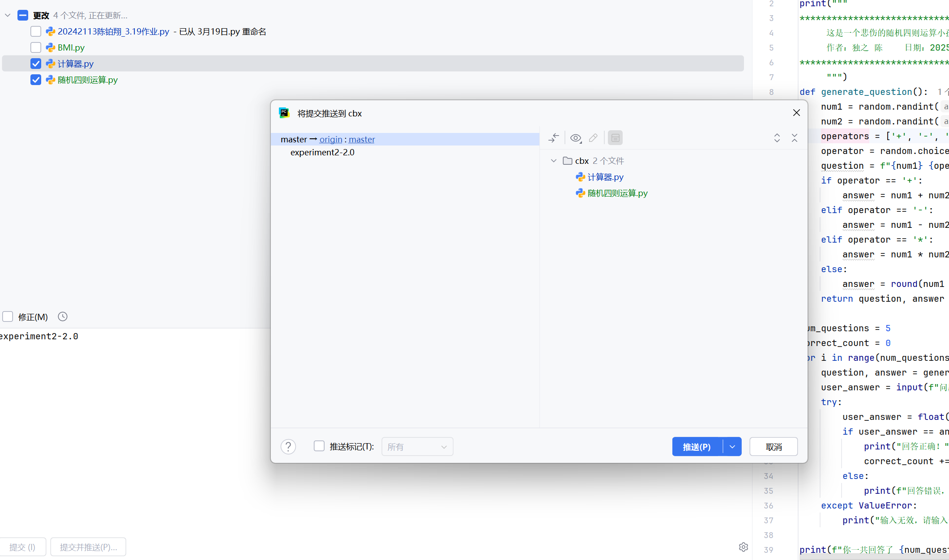The height and width of the screenshot is (560, 949).
Task: Collapse the cbx folder tree node
Action: pyautogui.click(x=554, y=161)
